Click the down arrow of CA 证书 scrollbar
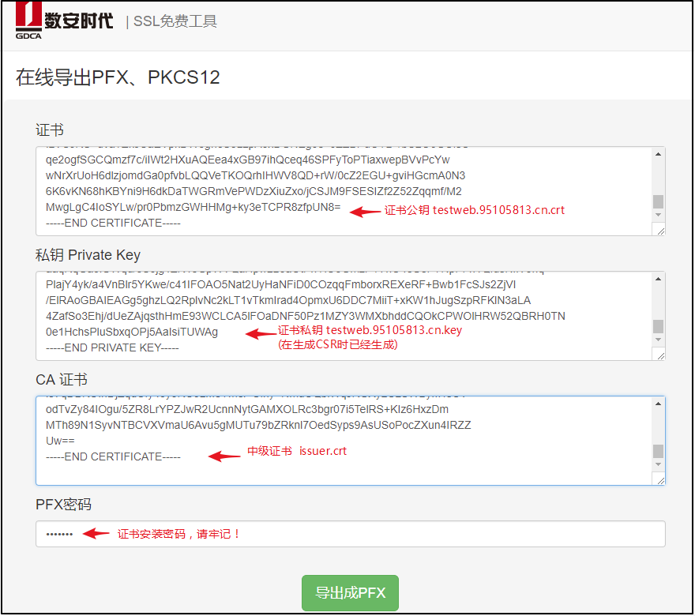Image resolution: width=695 pixels, height=616 pixels. (x=658, y=464)
